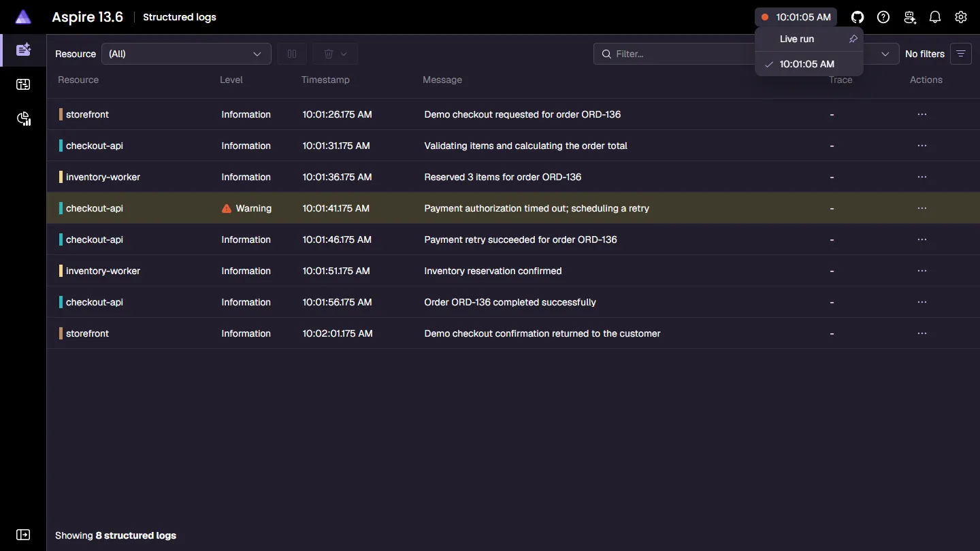Viewport: 980px width, 551px height.
Task: Click inventory-worker in the 10:01:36.175 AM row
Action: [x=103, y=177]
